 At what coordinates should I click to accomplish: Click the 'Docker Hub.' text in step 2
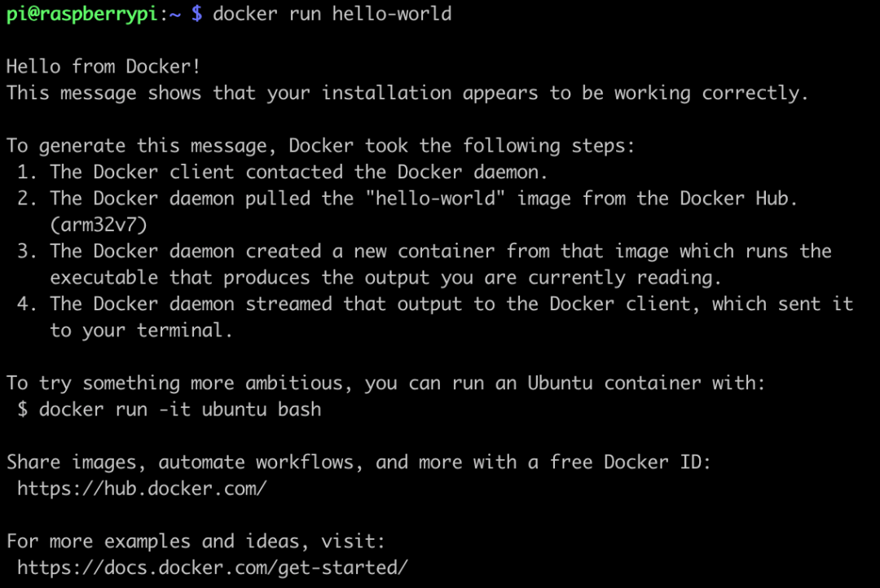[x=738, y=199]
